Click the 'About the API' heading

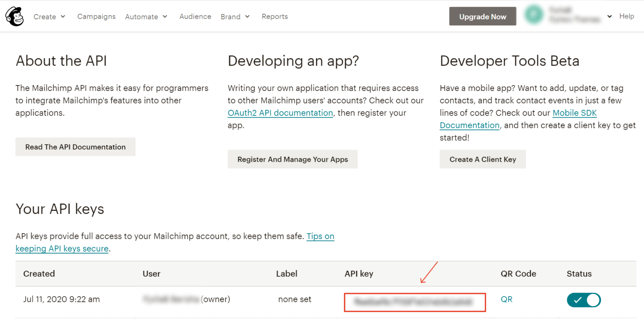[x=61, y=61]
